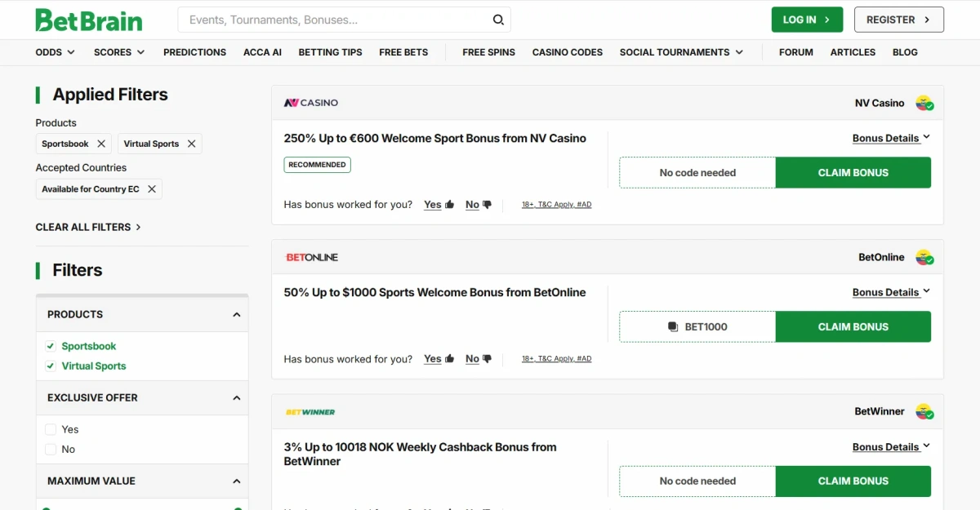Open the Free Bets menu item
The width and height of the screenshot is (980, 510).
[x=403, y=52]
